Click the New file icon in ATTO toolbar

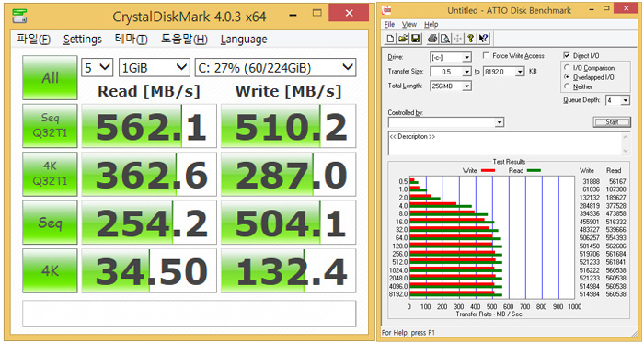(391, 39)
